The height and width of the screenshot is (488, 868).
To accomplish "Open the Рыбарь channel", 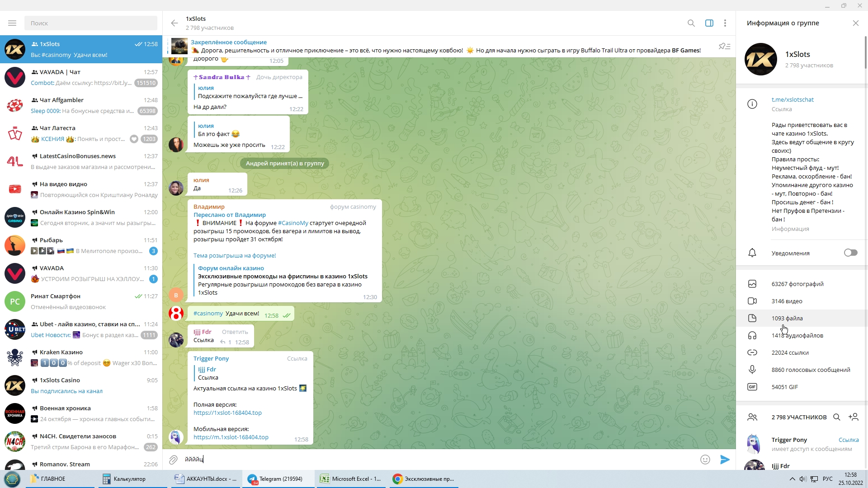I will tap(81, 245).
